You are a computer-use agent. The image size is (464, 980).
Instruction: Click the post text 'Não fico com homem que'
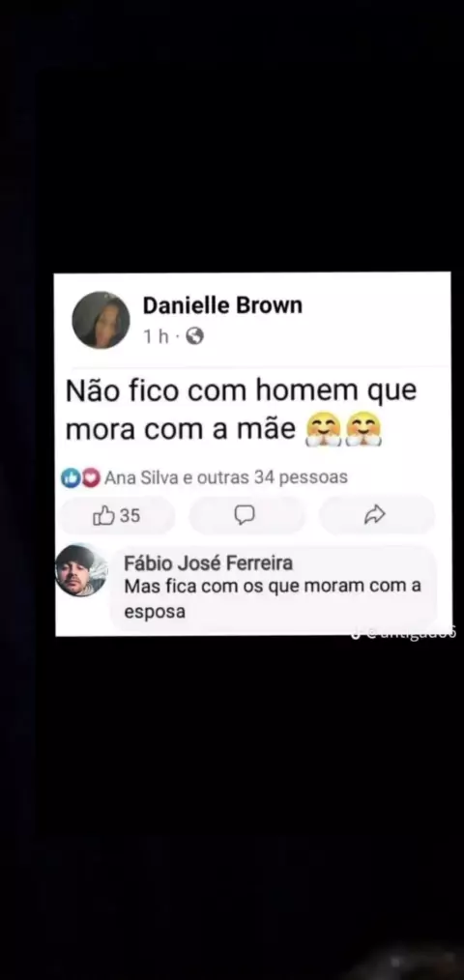click(x=241, y=392)
